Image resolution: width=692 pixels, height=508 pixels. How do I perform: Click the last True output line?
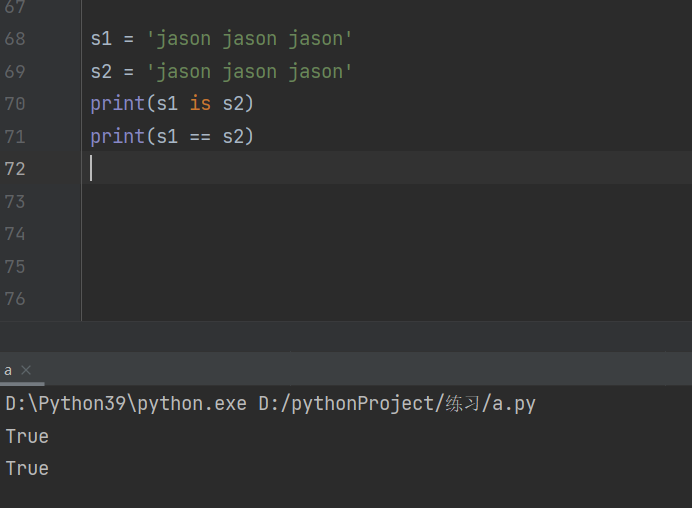pos(27,468)
